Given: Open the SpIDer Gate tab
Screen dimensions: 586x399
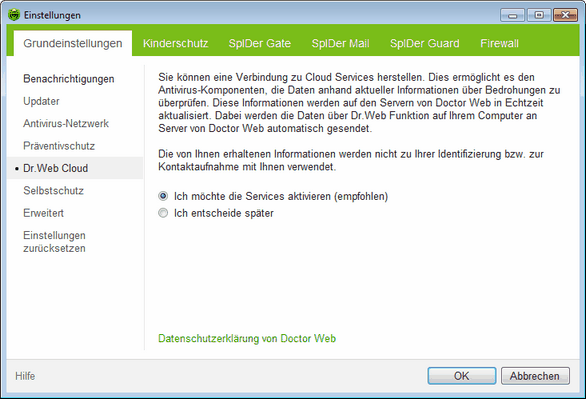Looking at the screenshot, I should click(x=260, y=43).
